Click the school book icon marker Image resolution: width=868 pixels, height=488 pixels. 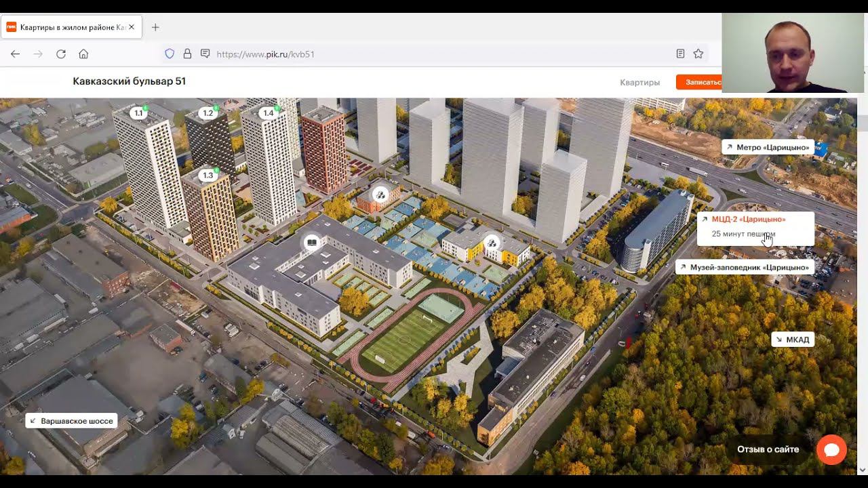[x=311, y=242]
